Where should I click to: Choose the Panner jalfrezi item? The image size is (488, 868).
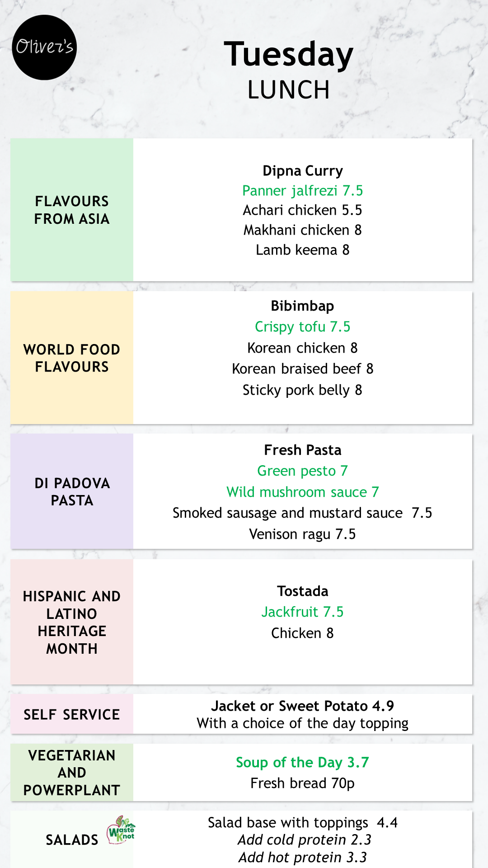pos(302,191)
